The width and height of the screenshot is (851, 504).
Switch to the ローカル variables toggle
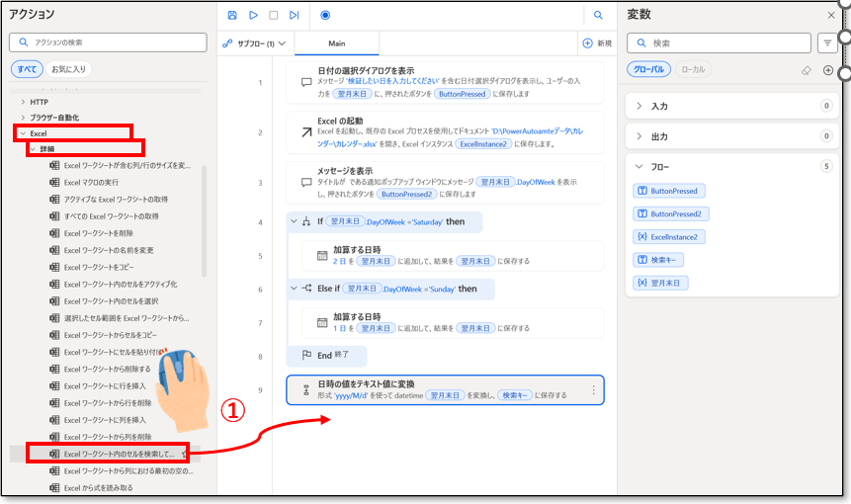694,69
